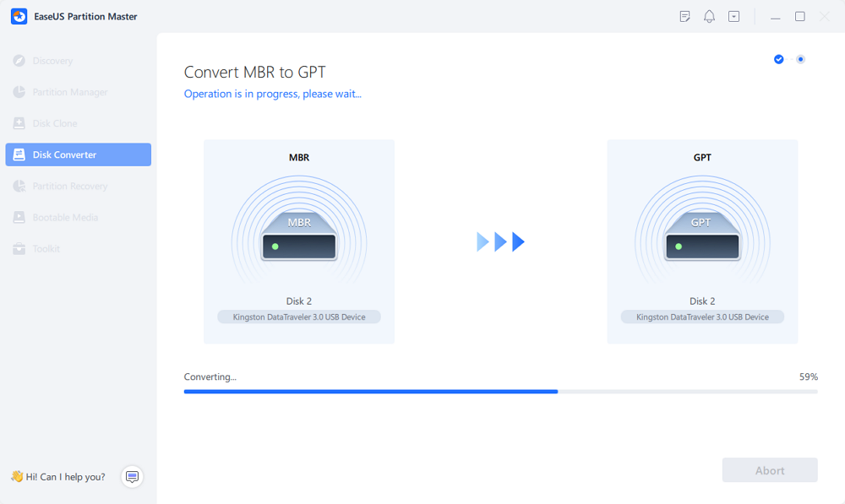This screenshot has width=845, height=504.
Task: Open Partition Recovery from the sidebar
Action: [78, 186]
